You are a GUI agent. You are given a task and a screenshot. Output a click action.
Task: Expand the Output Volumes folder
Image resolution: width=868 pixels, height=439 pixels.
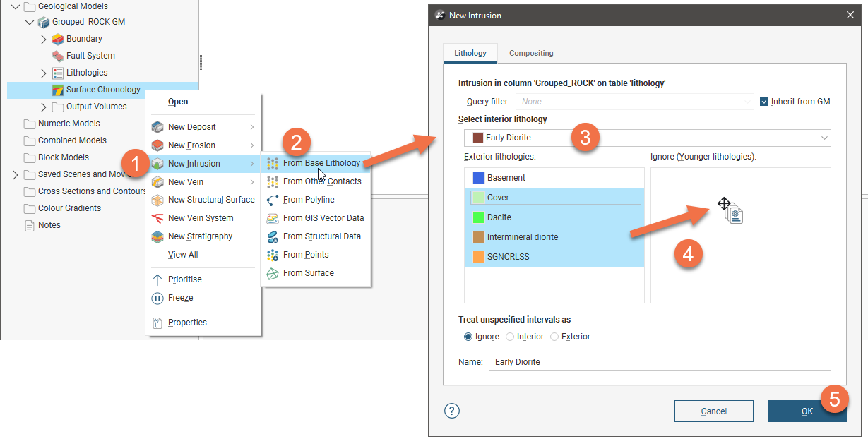click(44, 107)
